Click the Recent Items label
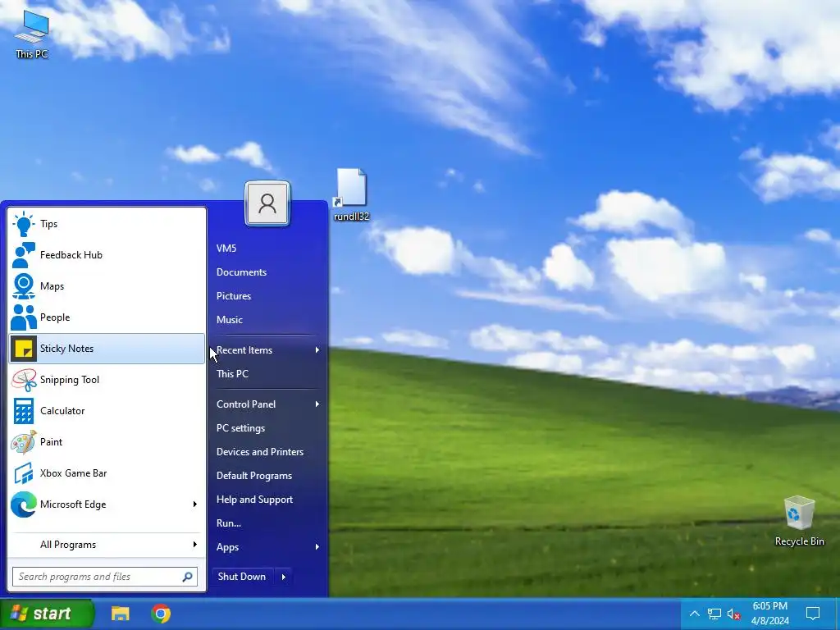The width and height of the screenshot is (840, 630). tap(244, 349)
